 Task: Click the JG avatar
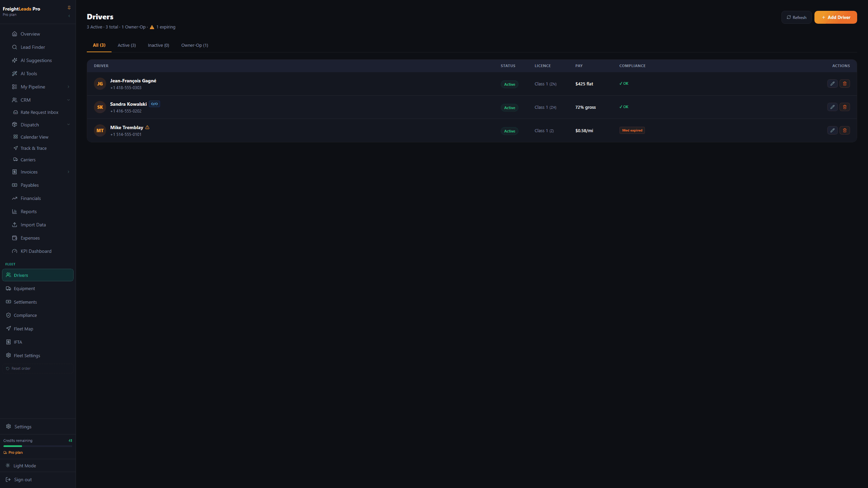coord(100,84)
